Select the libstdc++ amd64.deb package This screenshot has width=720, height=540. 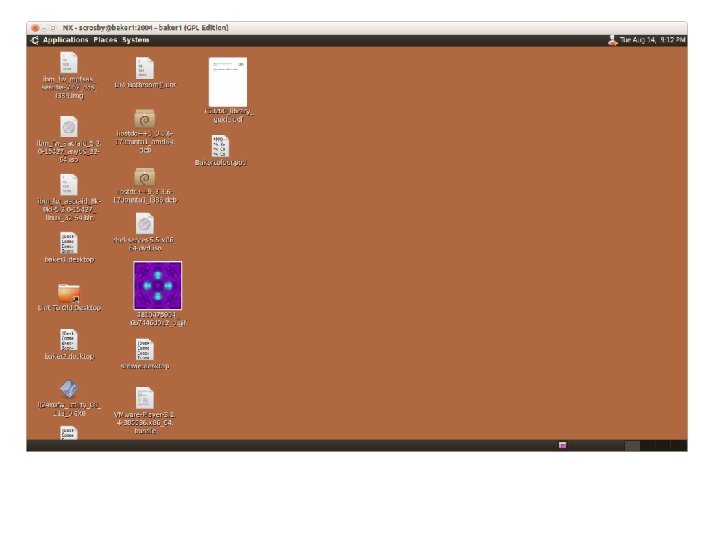coord(145,119)
